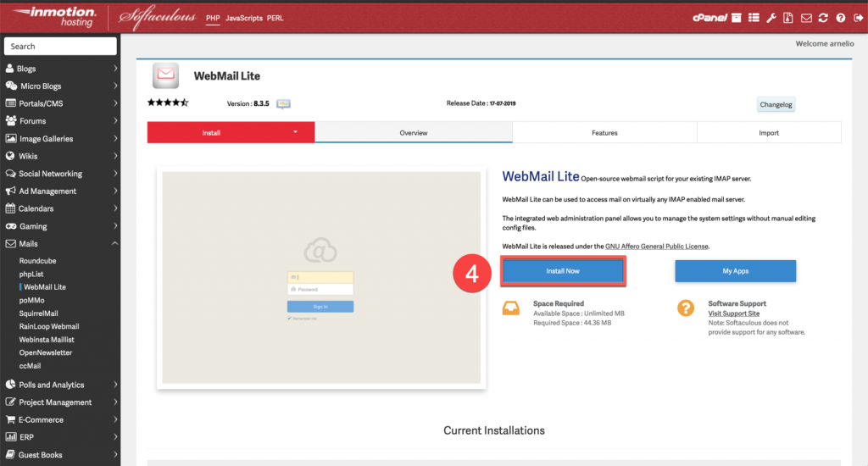Image resolution: width=868 pixels, height=466 pixels.
Task: Select RainLoop Webmail in the Mails list
Action: click(x=48, y=326)
